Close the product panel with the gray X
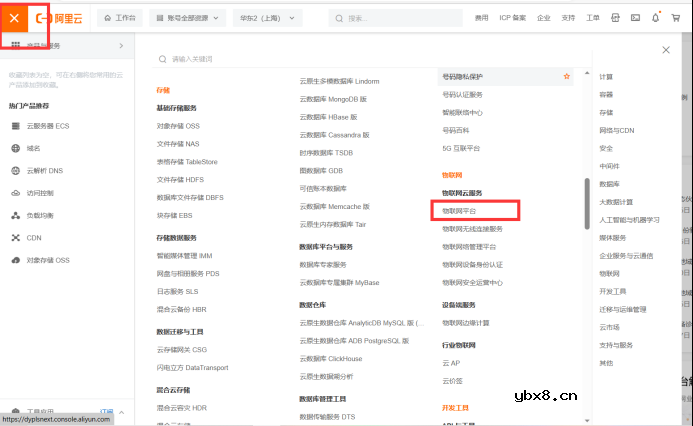The width and height of the screenshot is (693, 426). click(666, 50)
